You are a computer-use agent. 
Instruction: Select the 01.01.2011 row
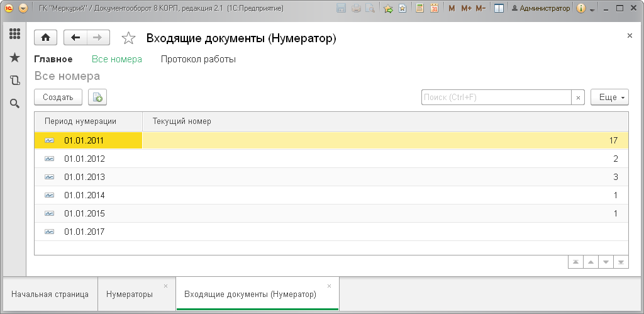[x=331, y=140]
